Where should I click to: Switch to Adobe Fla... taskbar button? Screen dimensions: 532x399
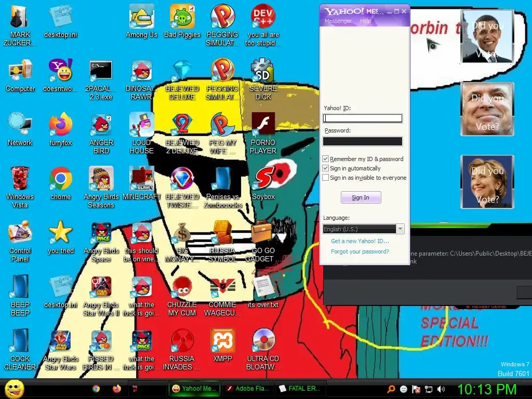coord(248,389)
